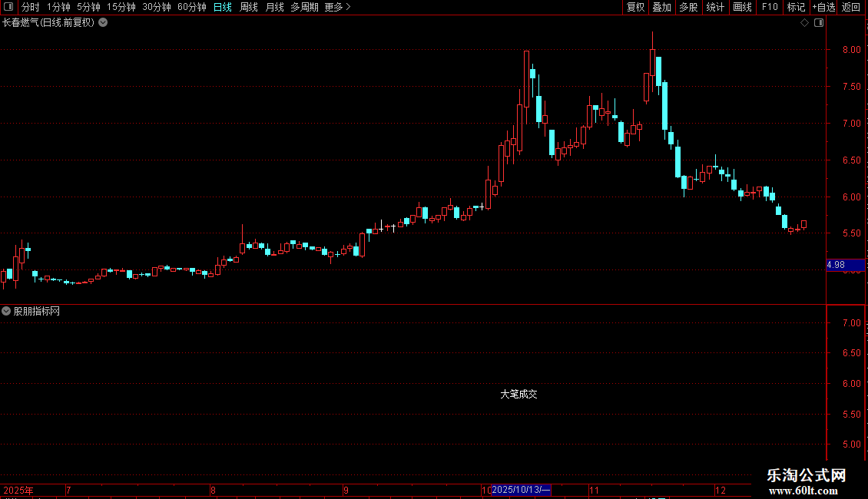The width and height of the screenshot is (868, 499).
Task: Add stock via +自选 button
Action: pyautogui.click(x=823, y=7)
